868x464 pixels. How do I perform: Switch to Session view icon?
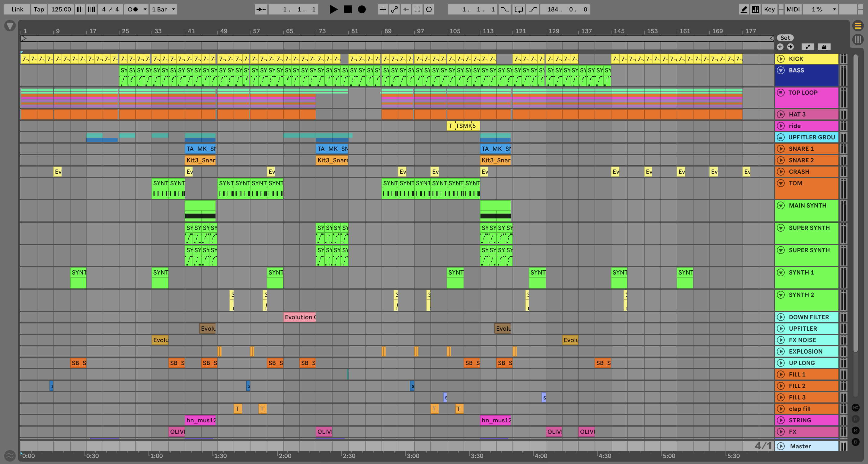(857, 40)
